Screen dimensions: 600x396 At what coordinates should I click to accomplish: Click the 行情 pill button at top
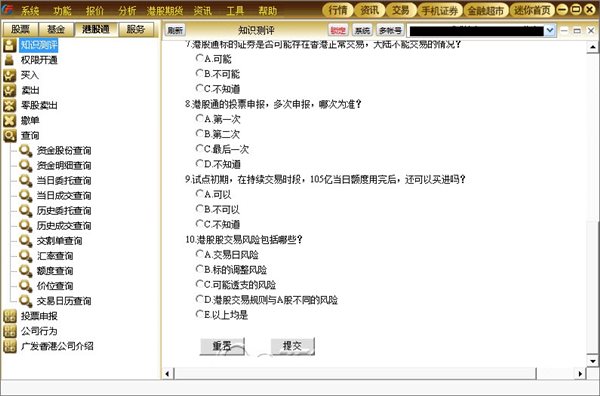click(338, 10)
